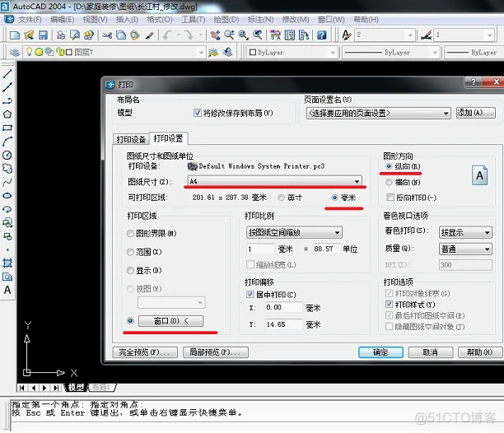Click the scale units field showing 88.57
This screenshot has height=433, width=504.
click(x=326, y=249)
